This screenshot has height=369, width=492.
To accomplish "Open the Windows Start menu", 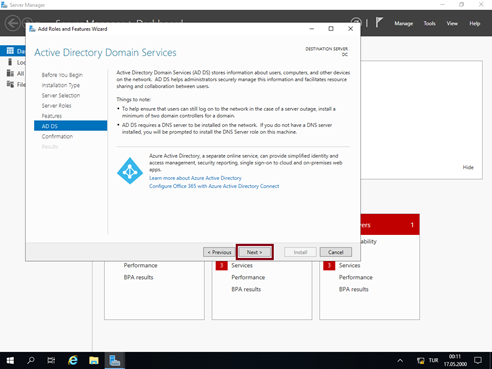I will [x=10, y=360].
